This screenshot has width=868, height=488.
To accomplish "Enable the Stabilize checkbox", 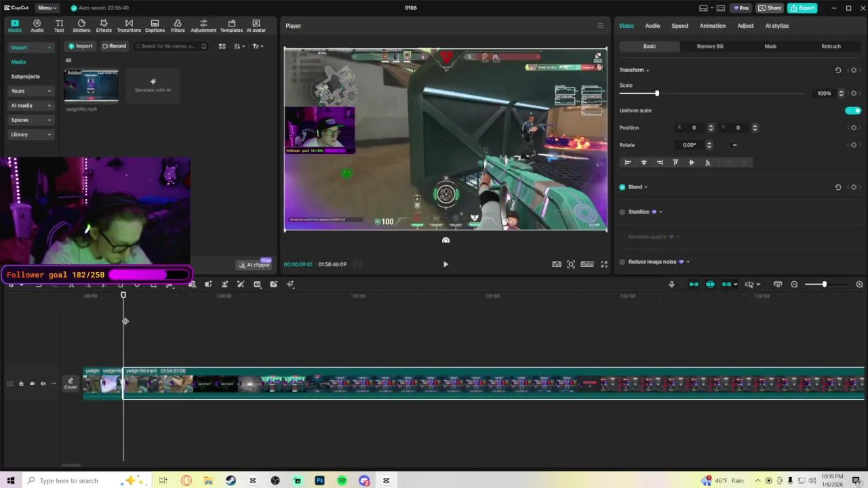I will 623,212.
